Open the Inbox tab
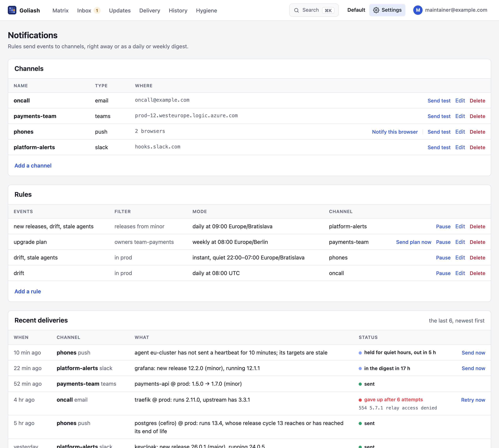The height and width of the screenshot is (448, 499). click(x=84, y=11)
